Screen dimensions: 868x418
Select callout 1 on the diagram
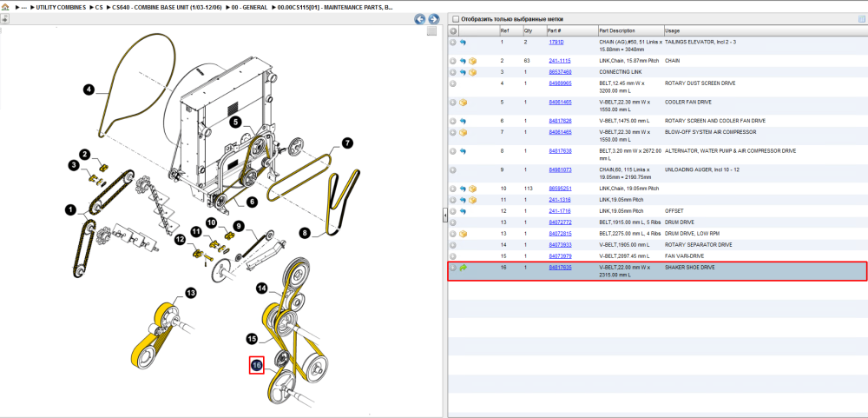tap(70, 209)
